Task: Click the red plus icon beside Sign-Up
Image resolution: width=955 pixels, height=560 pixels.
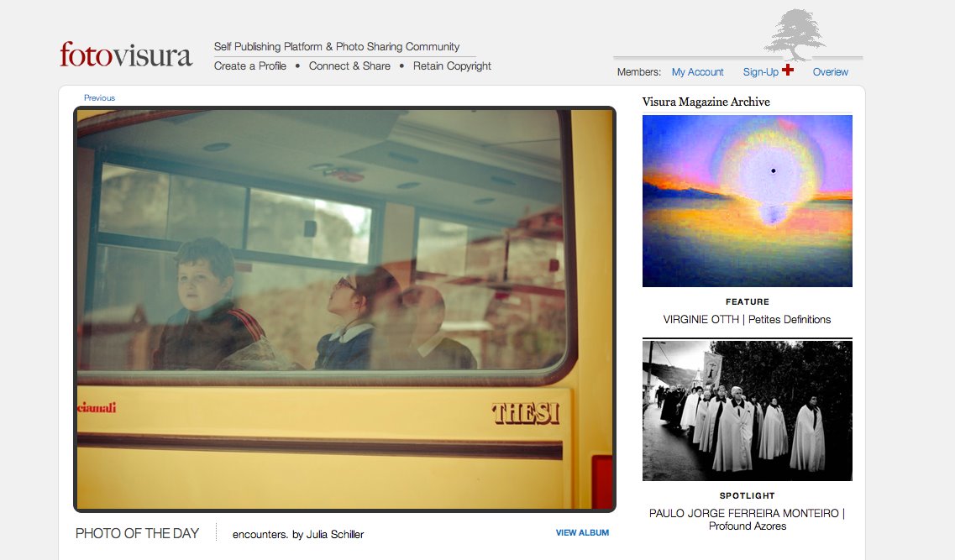Action: click(x=788, y=70)
